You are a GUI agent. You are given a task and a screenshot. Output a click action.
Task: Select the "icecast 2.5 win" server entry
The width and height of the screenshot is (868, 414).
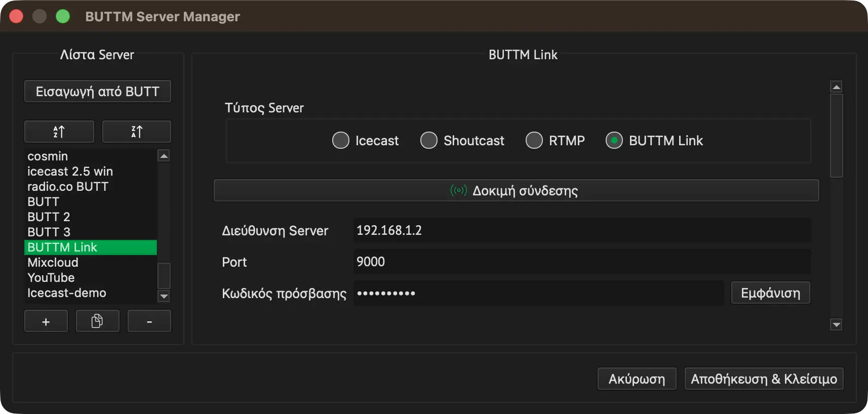tap(91, 172)
